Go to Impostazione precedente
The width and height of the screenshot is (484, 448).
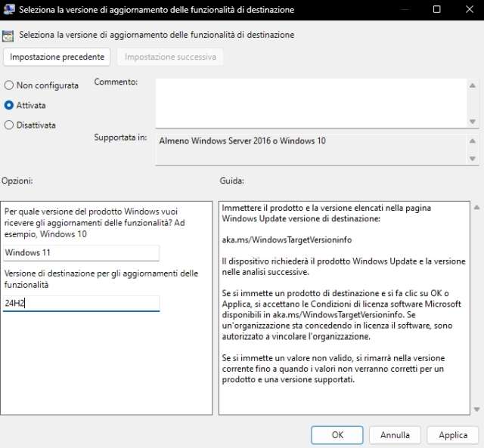tap(57, 57)
